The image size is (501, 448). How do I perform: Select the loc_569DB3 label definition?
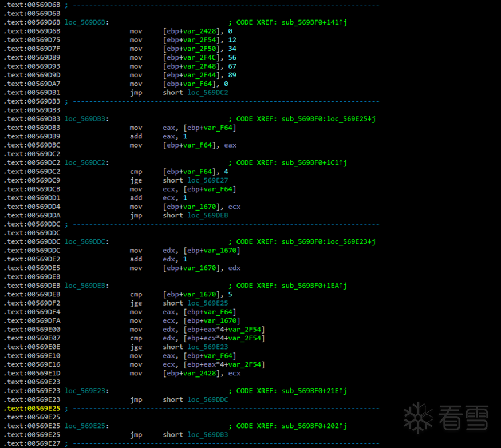click(x=86, y=118)
